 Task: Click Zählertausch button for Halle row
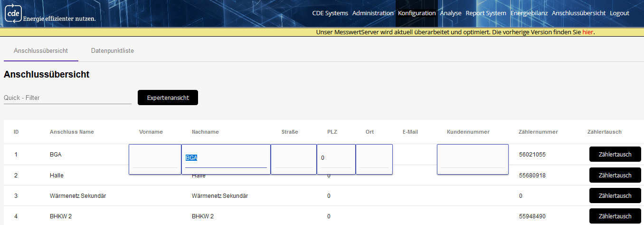click(615, 175)
